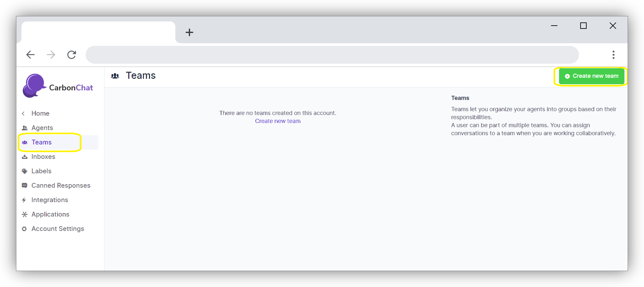Follow the purple Create new team link
The width and height of the screenshot is (644, 287).
[278, 121]
